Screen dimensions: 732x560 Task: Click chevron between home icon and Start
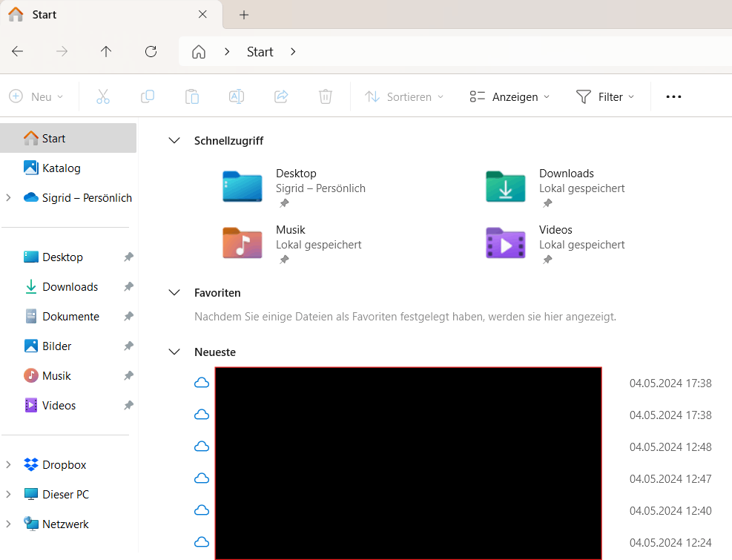click(x=227, y=51)
